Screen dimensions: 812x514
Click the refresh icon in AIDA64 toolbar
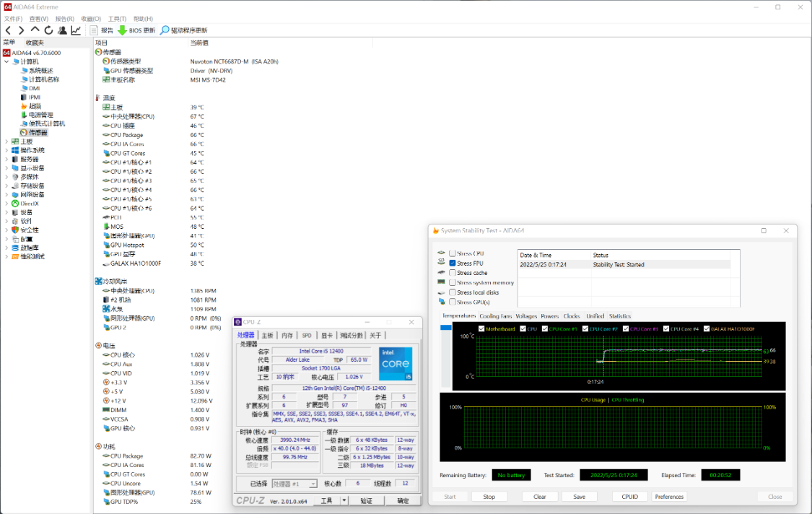(x=48, y=30)
